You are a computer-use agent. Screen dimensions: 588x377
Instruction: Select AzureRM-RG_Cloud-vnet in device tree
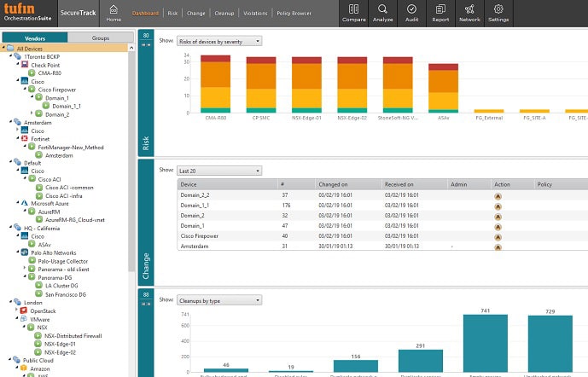pyautogui.click(x=75, y=219)
